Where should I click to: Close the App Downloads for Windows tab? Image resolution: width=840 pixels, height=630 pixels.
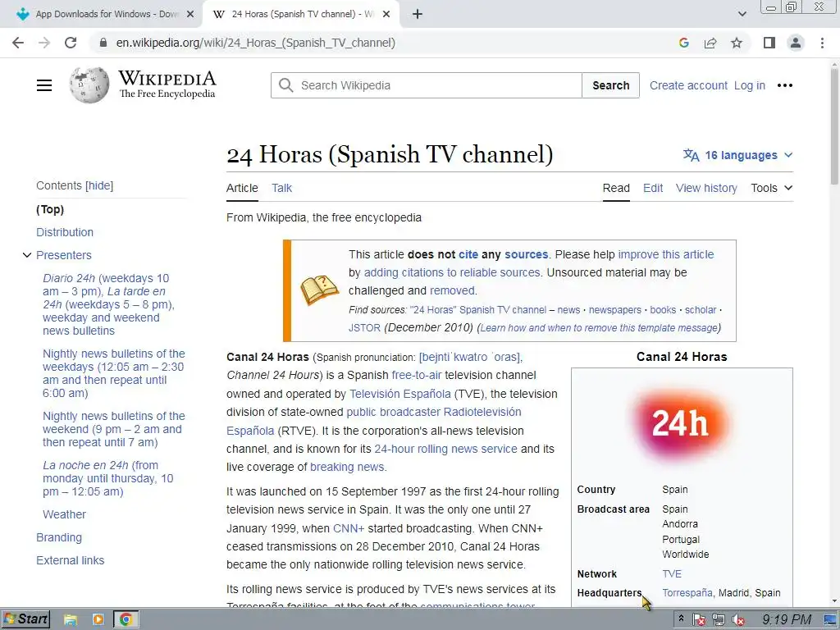(190, 15)
